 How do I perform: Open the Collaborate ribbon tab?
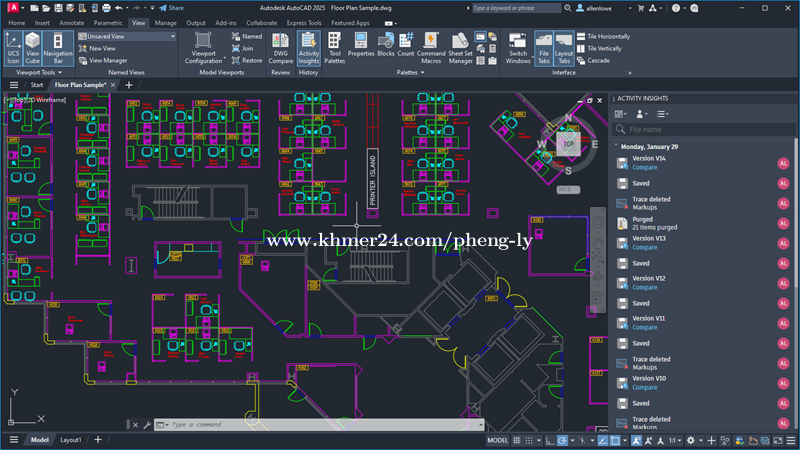(262, 23)
